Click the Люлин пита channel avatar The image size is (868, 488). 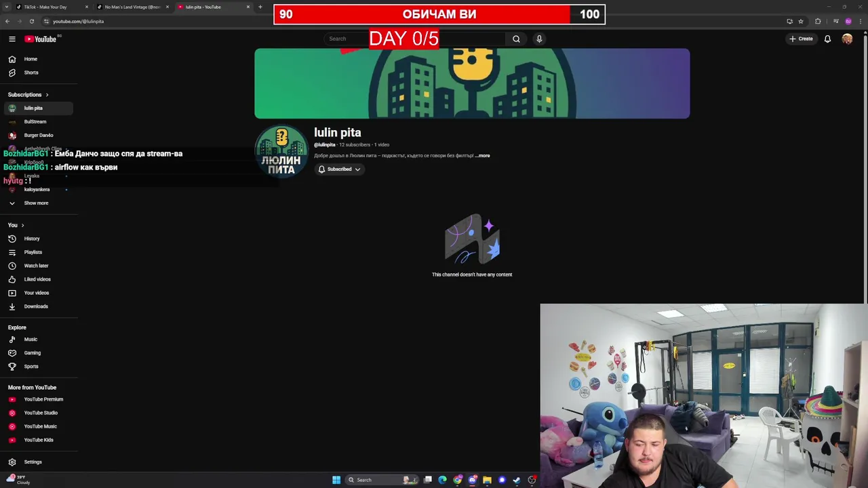pyautogui.click(x=281, y=151)
